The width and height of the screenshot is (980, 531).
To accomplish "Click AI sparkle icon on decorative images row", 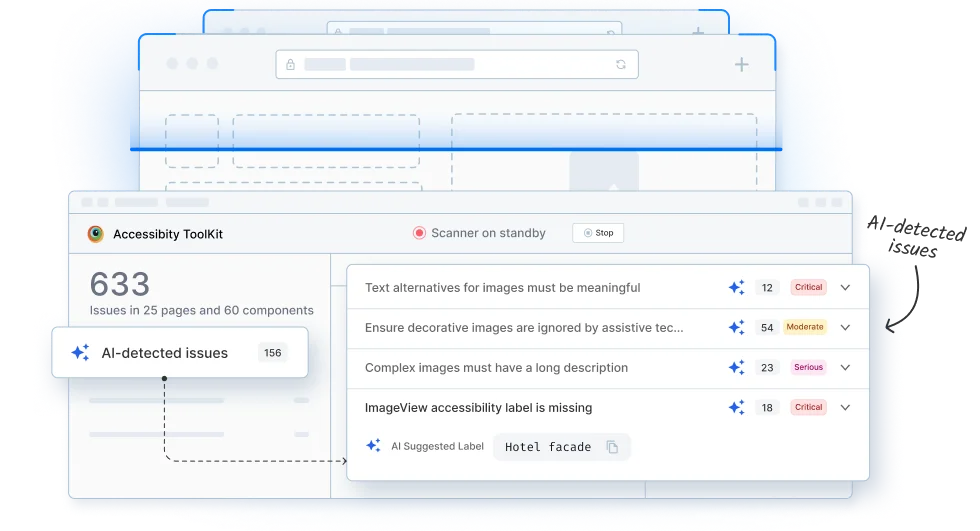I will tap(736, 328).
